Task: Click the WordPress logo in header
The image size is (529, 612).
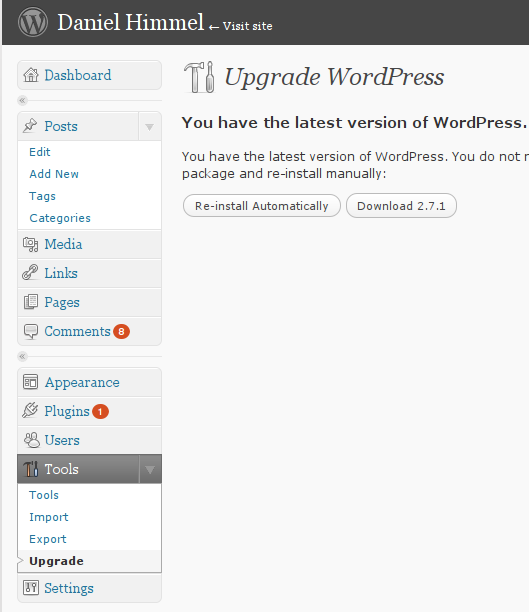Action: [33, 22]
